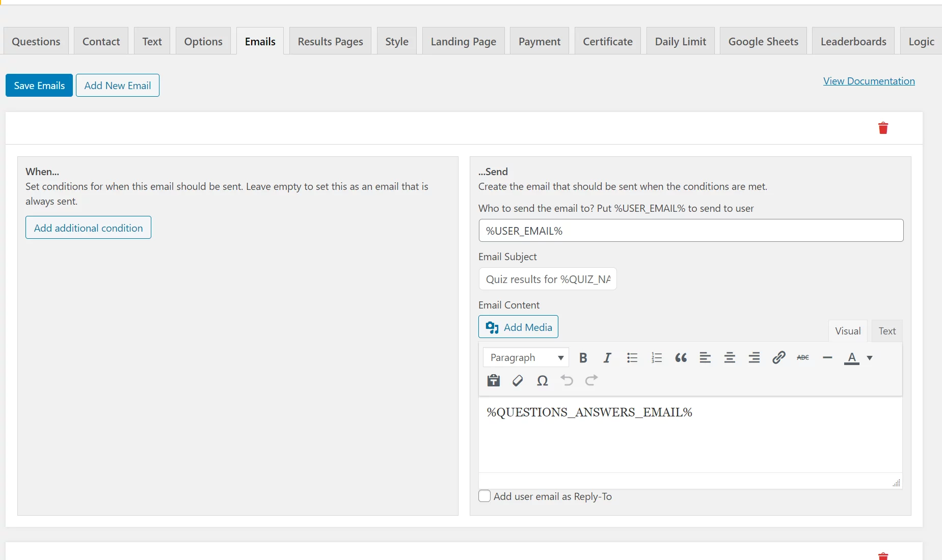Image resolution: width=942 pixels, height=560 pixels.
Task: Clear formatting with eraser icon
Action: (x=518, y=380)
